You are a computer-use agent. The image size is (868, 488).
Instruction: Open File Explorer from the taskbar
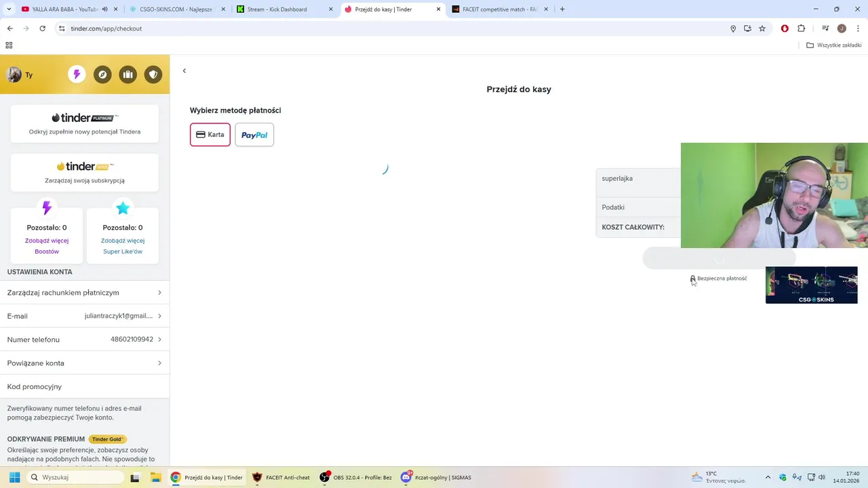[x=155, y=477]
